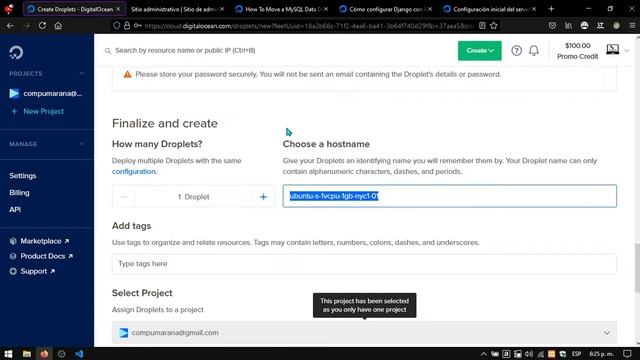Click the Firefox icon in the taskbar
This screenshot has width=640, height=360.
44,353
